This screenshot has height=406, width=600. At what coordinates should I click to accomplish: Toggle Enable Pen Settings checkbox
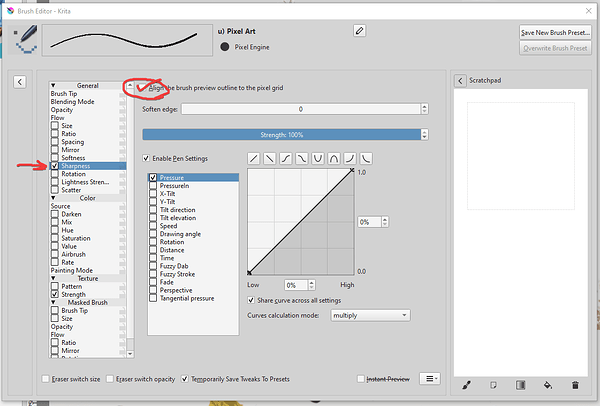click(x=146, y=158)
